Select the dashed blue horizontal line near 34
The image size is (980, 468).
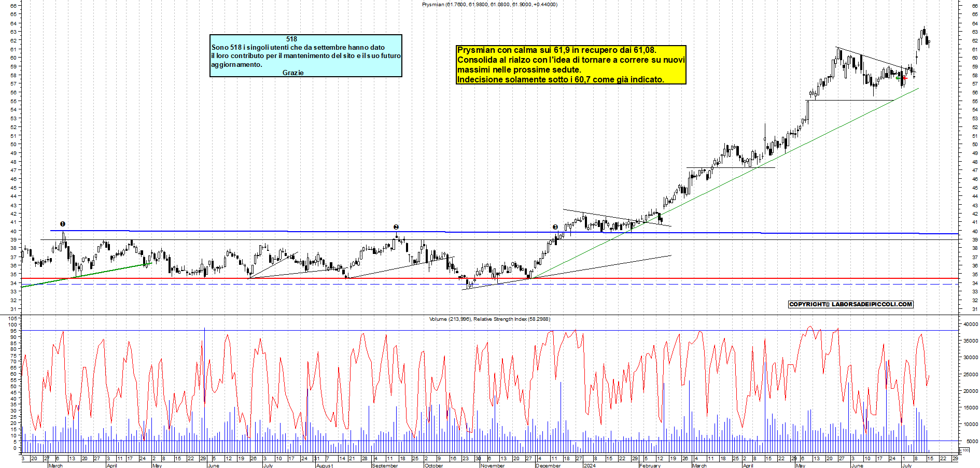490,284
